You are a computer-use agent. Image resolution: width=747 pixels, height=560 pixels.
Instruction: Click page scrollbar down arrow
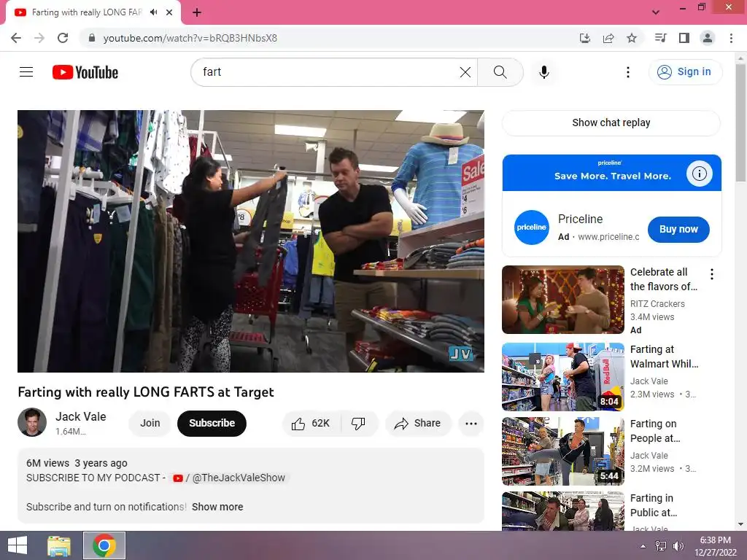click(x=741, y=524)
